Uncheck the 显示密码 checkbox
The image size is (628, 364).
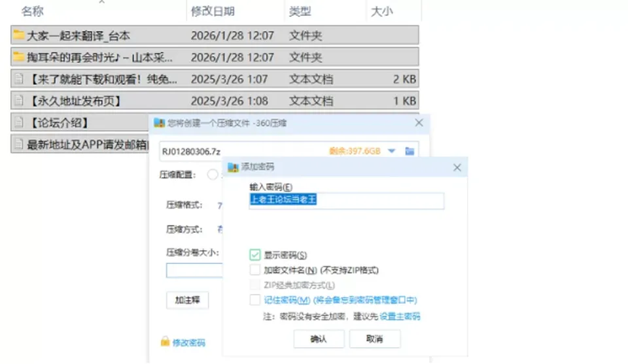tap(254, 255)
